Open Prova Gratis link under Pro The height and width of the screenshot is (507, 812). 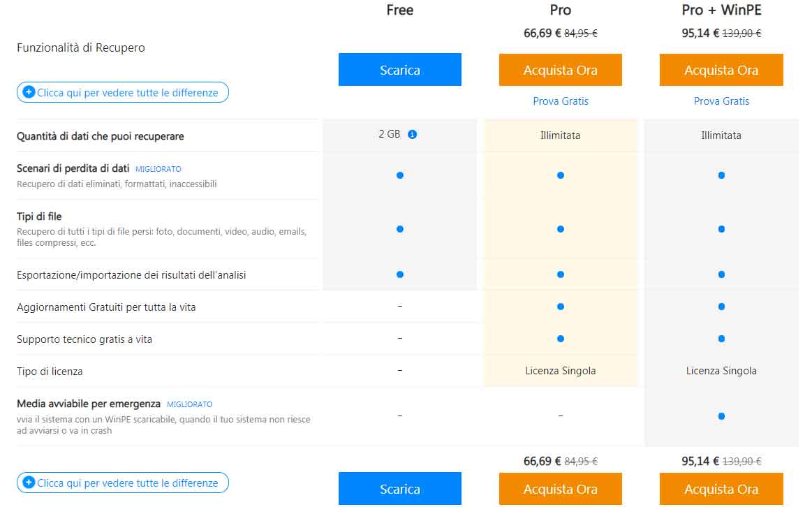(x=561, y=101)
